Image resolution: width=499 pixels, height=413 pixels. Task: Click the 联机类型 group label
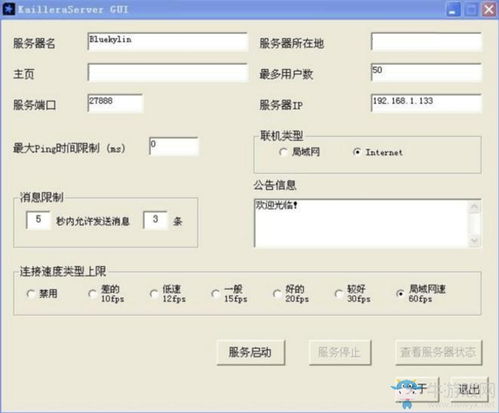[282, 136]
